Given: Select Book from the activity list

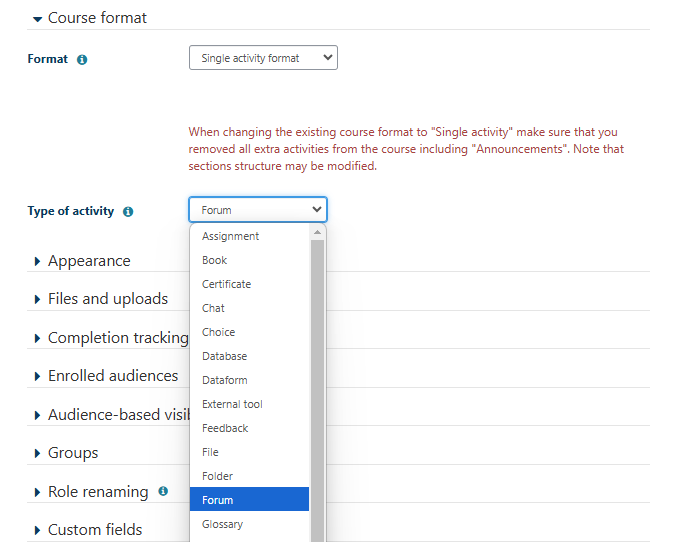Looking at the screenshot, I should [x=214, y=260].
